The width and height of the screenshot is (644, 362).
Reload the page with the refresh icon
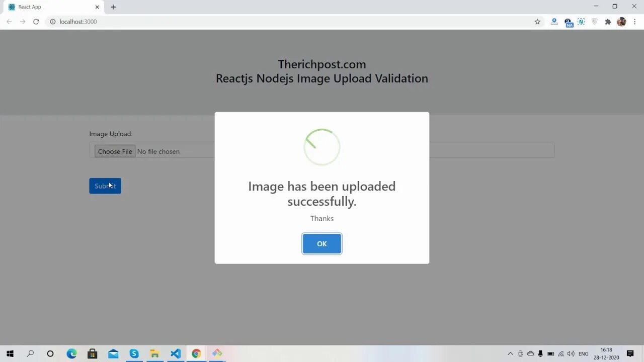point(36,22)
